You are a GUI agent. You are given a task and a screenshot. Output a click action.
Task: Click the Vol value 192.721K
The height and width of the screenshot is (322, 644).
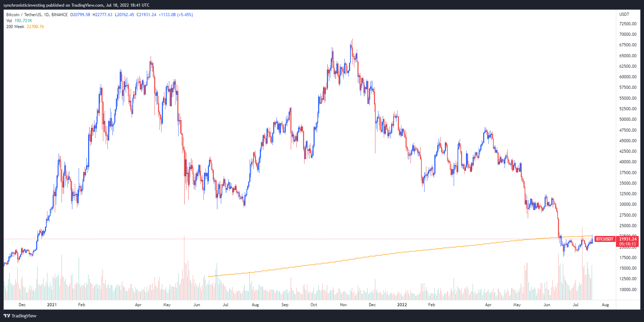click(x=23, y=21)
